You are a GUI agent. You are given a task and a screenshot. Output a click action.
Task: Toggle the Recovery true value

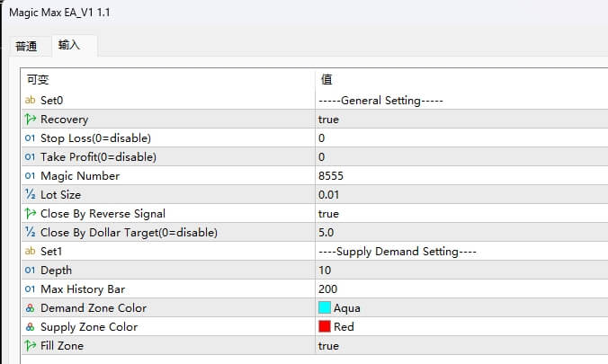click(x=328, y=120)
